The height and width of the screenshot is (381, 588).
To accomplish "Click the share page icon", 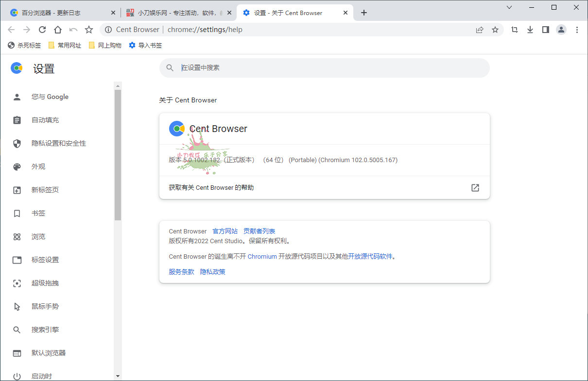I will [480, 30].
